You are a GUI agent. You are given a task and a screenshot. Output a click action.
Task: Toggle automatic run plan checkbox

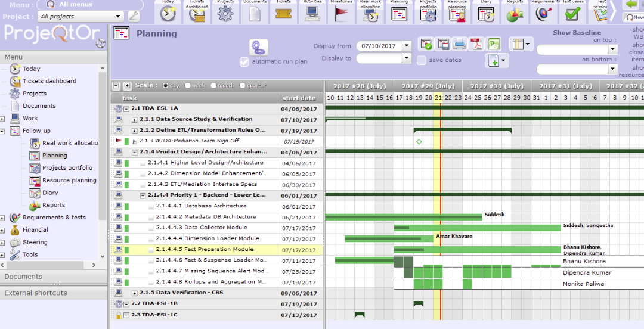tap(244, 61)
